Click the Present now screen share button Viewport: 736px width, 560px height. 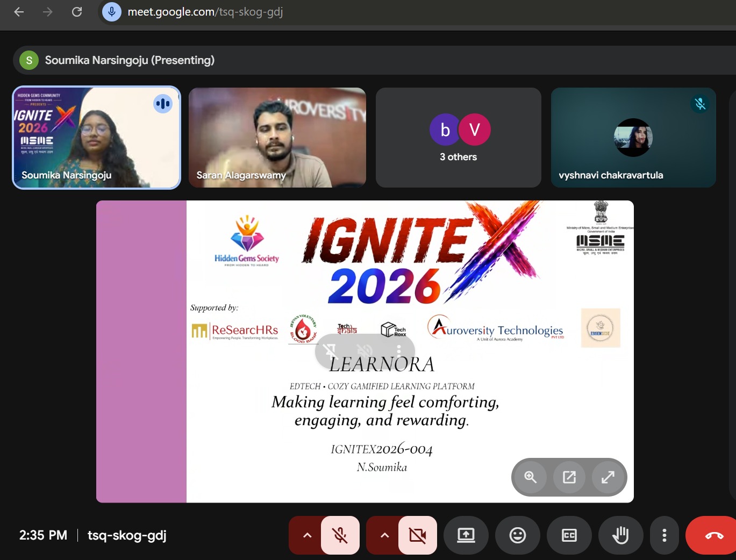pyautogui.click(x=466, y=535)
